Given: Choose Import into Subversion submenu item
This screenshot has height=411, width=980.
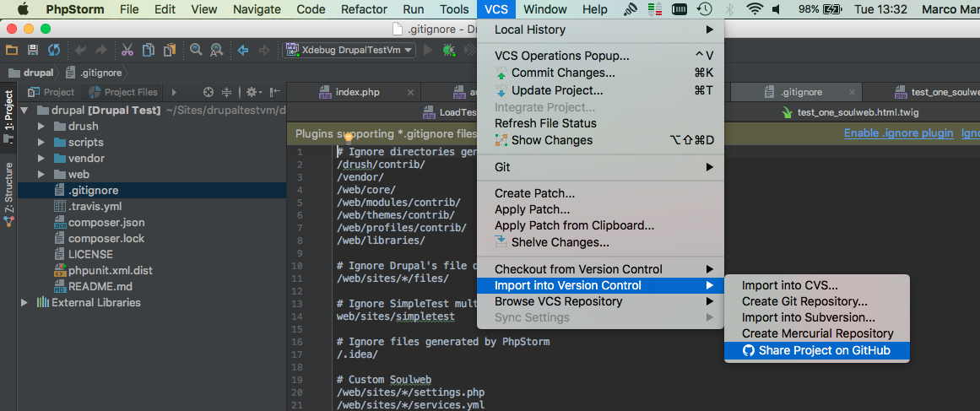Looking at the screenshot, I should click(816, 318).
